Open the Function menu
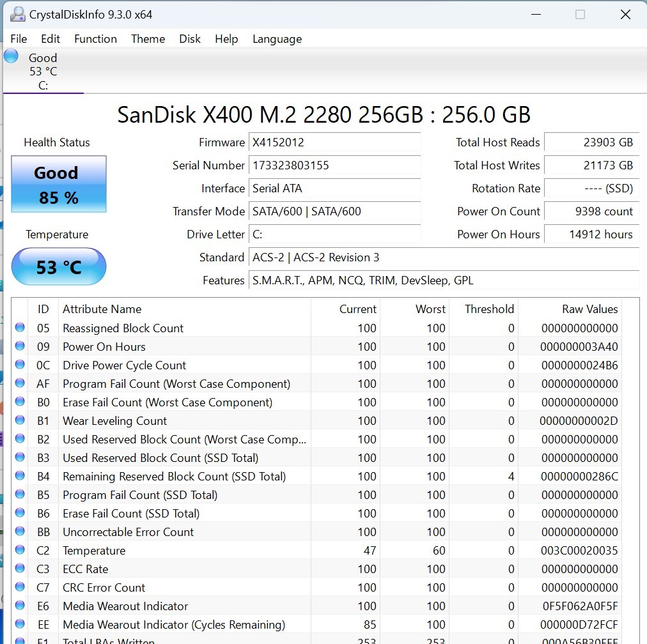Viewport: 647px width, 644px height. click(95, 39)
